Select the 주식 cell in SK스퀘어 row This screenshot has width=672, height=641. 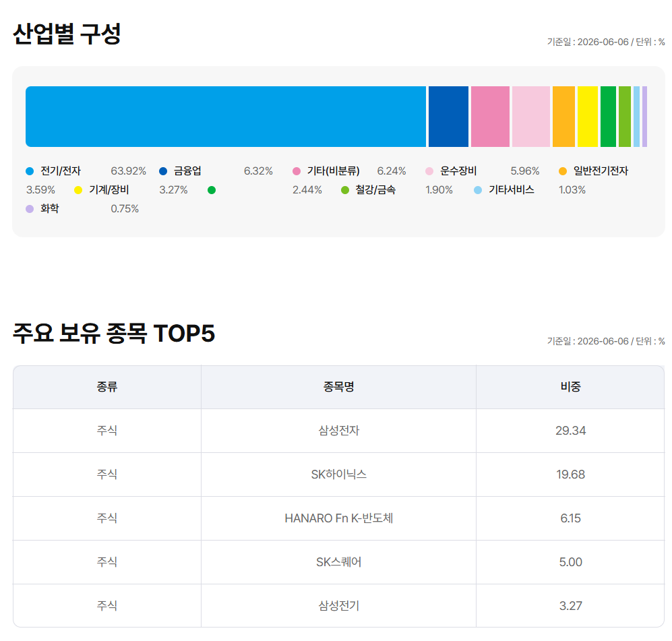106,561
